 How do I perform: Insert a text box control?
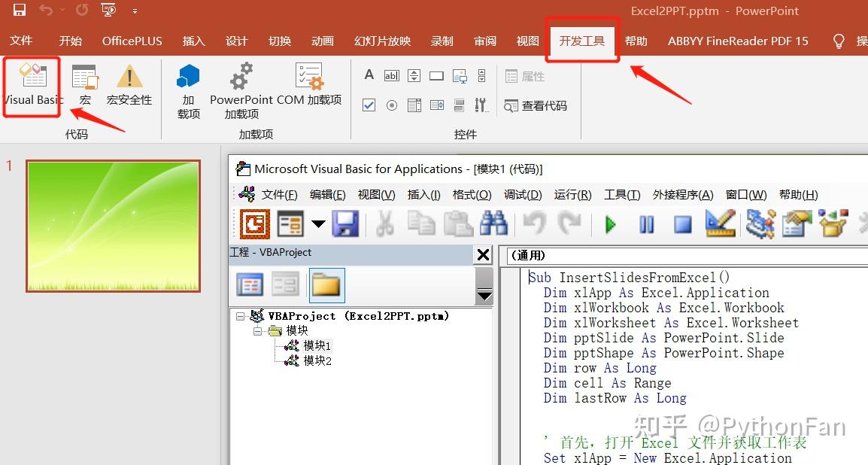point(391,75)
